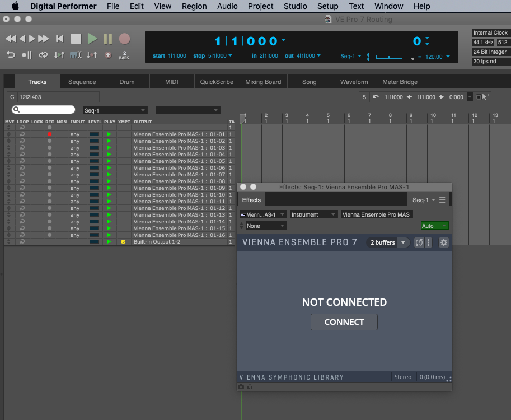Viewport: 511px width, 420px height.
Task: Click the 30 fps nd frame rate field
Action: [490, 61]
